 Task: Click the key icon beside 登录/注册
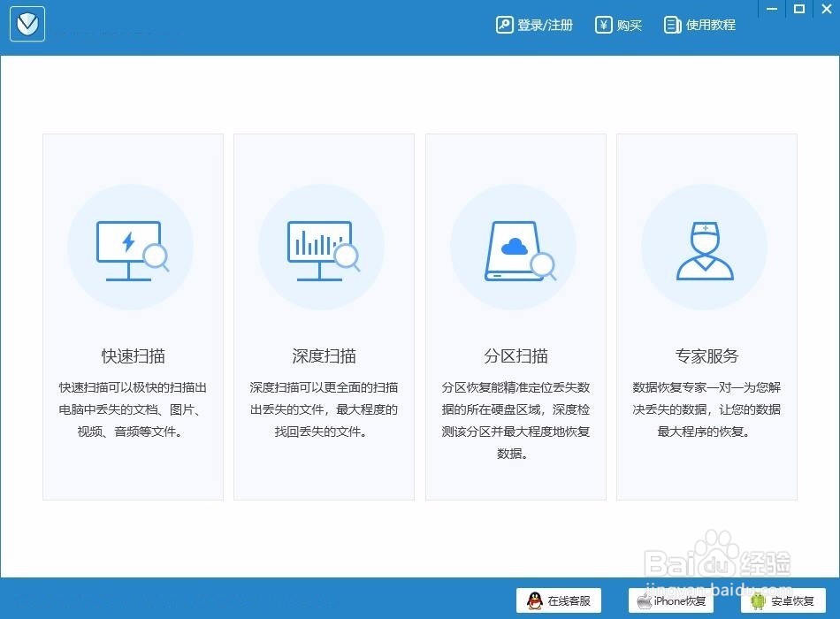504,25
